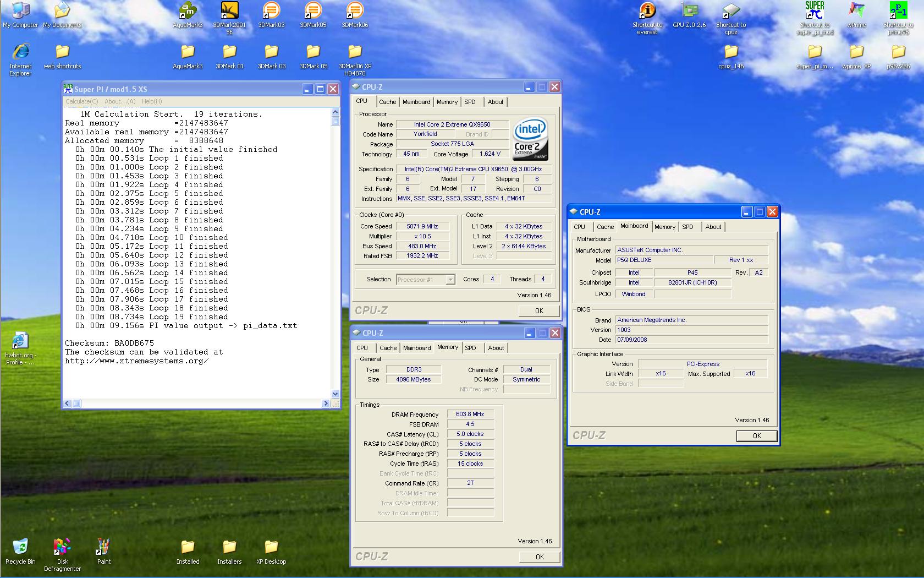
Task: Open the GPU-Z.0.2.6 desktop icon
Action: (689, 15)
